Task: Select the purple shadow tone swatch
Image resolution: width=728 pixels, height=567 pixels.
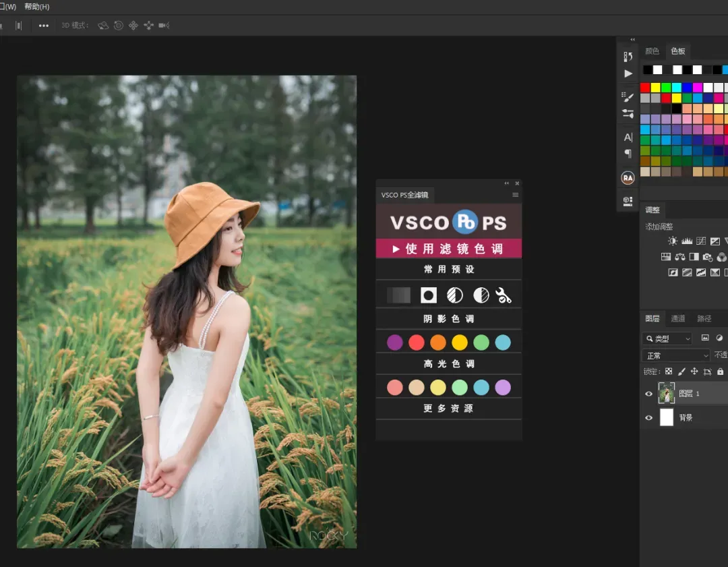Action: [x=394, y=342]
